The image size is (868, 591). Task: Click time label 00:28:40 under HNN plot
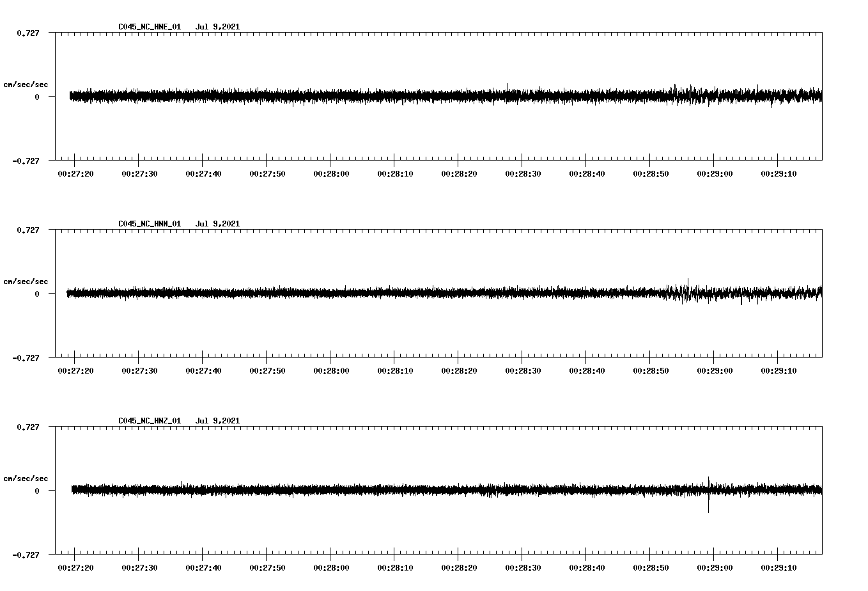point(587,371)
